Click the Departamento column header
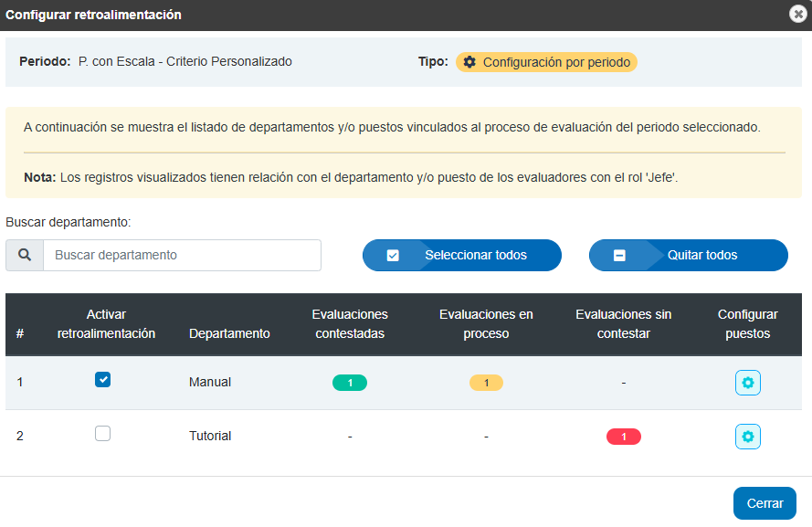Viewport: 812px width, 527px height. [229, 333]
